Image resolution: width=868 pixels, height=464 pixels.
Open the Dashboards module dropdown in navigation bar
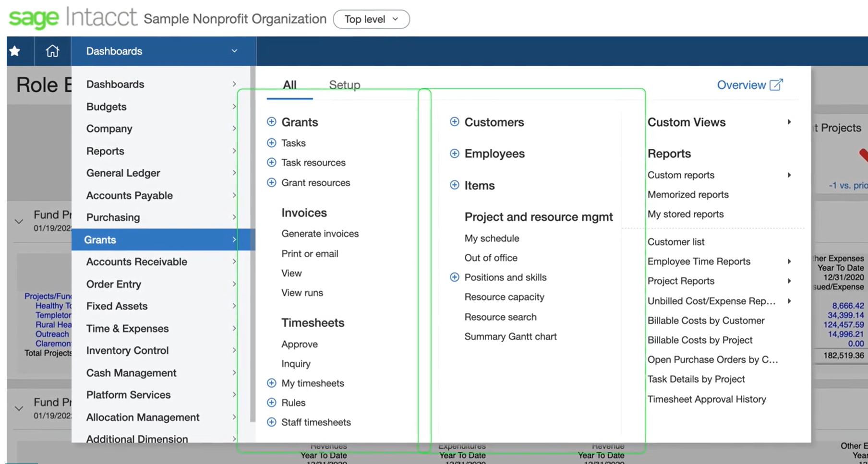[164, 51]
